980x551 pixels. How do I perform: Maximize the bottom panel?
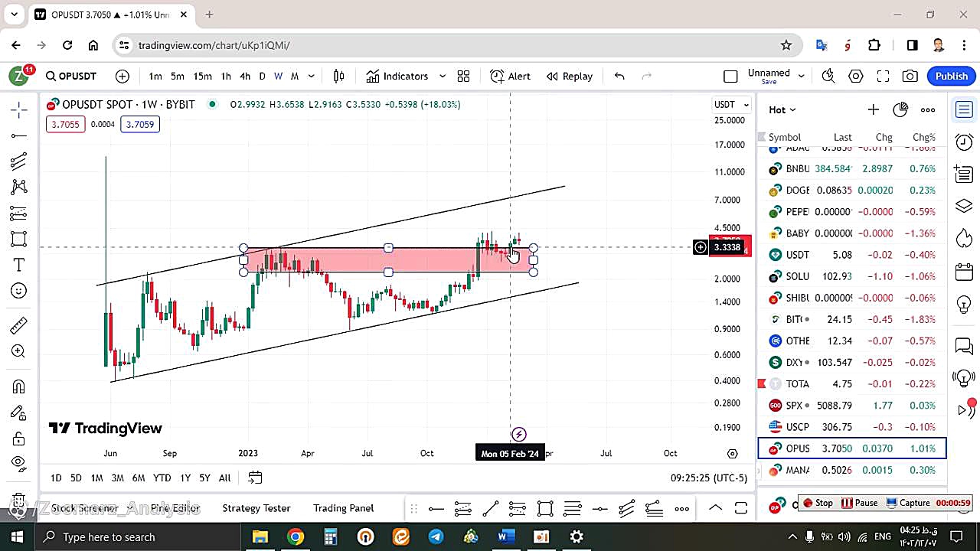pos(741,508)
